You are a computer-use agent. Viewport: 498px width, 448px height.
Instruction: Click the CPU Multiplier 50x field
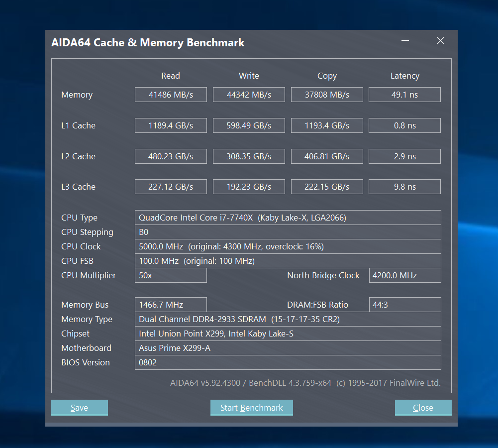171,275
